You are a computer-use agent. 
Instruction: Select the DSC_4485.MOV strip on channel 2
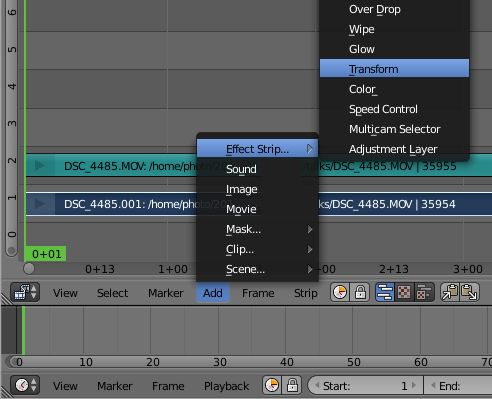tap(259, 165)
